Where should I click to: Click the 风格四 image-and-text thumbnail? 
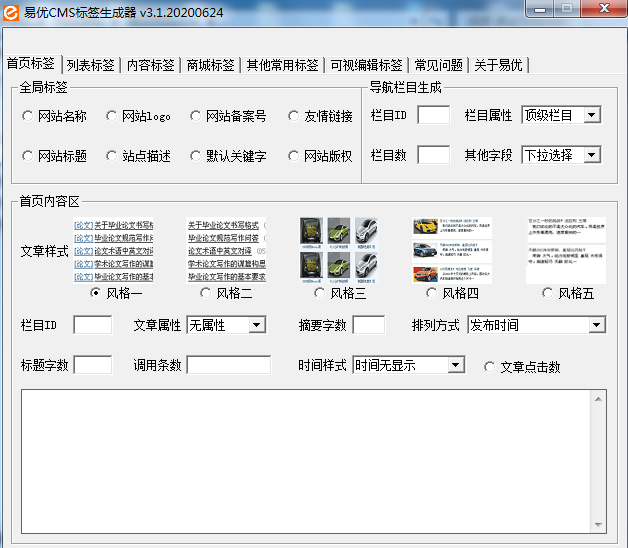(x=452, y=250)
